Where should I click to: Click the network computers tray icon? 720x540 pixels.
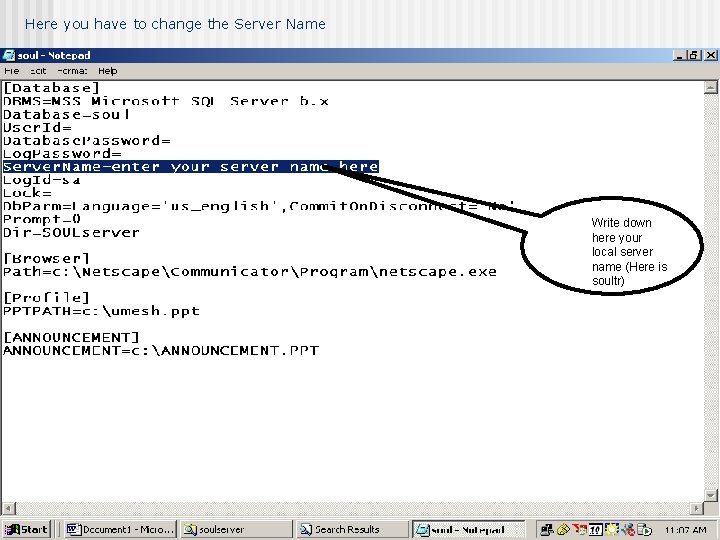tap(546, 529)
